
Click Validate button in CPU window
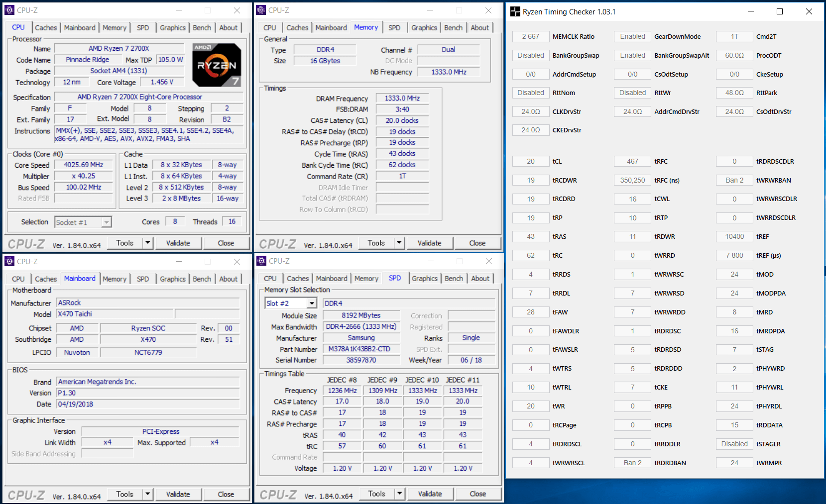[178, 243]
